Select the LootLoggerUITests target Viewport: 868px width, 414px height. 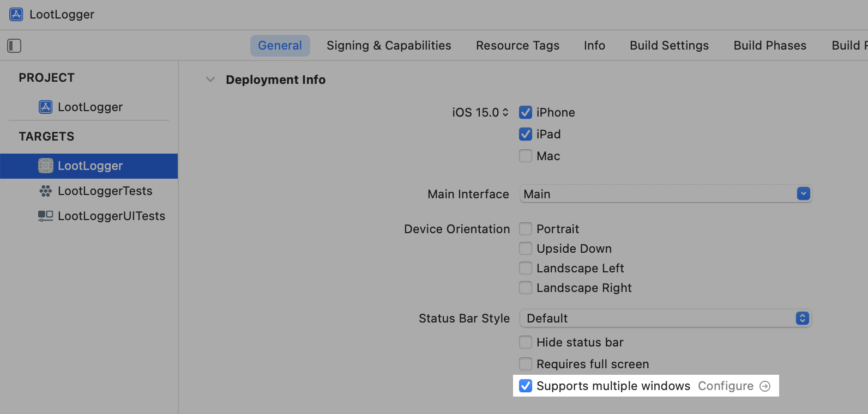click(111, 216)
